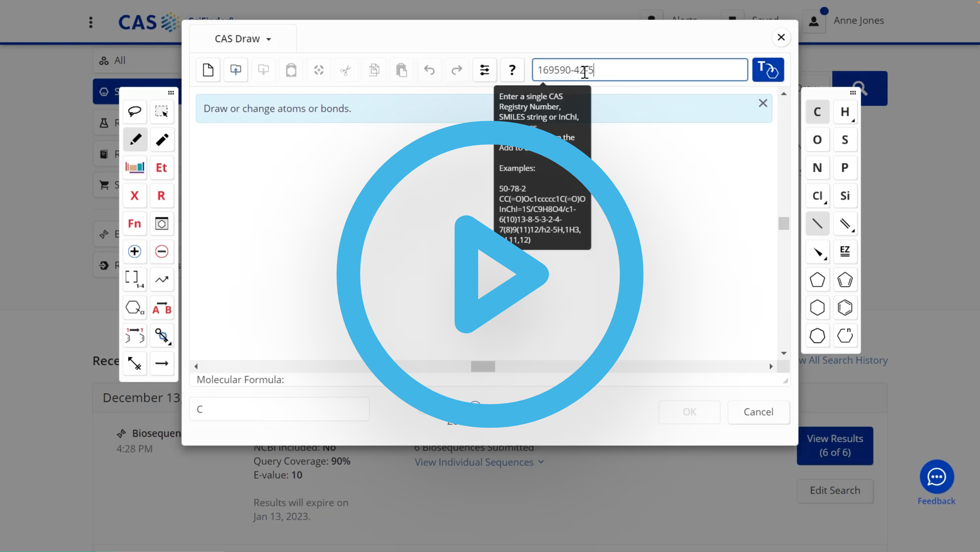Pick the Sulfur atom button

845,140
